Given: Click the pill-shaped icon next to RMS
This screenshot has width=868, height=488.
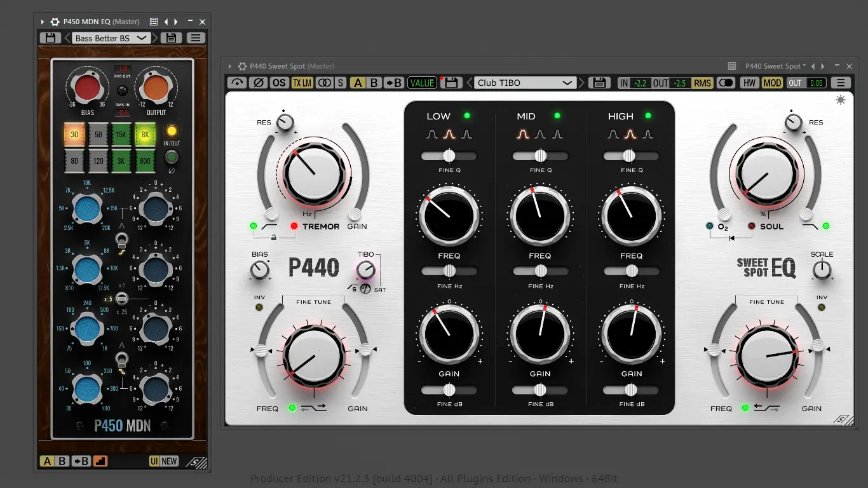Looking at the screenshot, I should [726, 83].
